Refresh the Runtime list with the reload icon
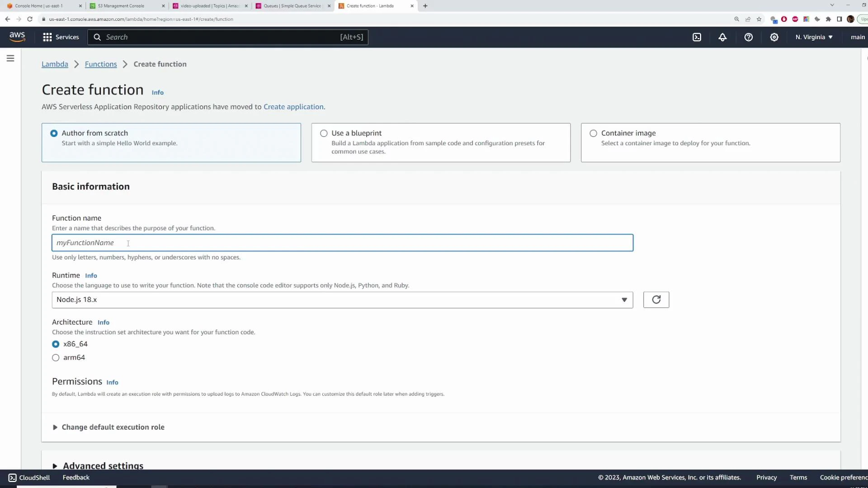Viewport: 868px width, 488px height. [656, 300]
